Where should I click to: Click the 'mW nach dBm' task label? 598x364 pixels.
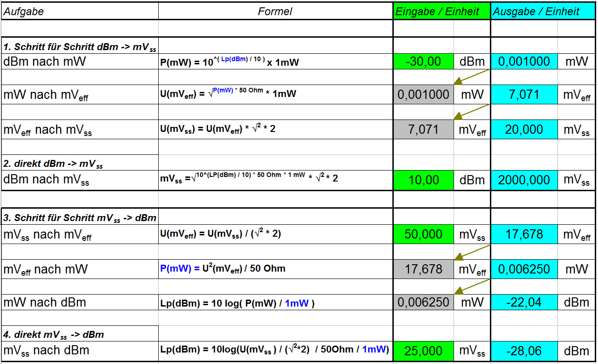click(45, 302)
